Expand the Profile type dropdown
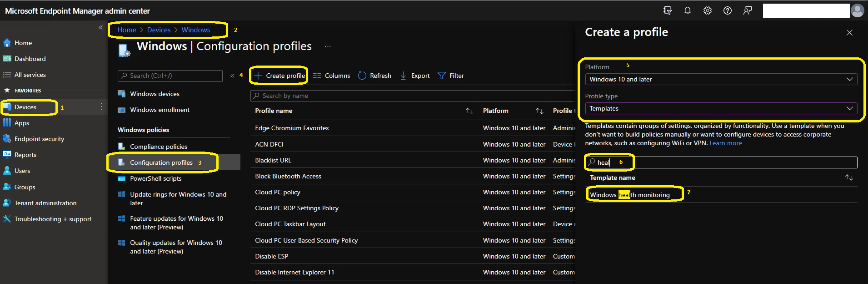868x284 pixels. click(x=721, y=108)
